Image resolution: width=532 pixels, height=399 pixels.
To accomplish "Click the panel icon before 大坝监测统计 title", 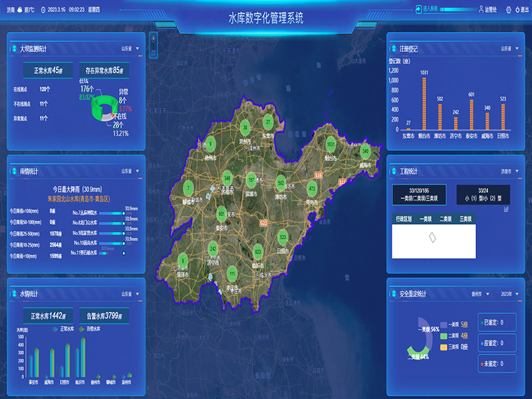I will [x=13, y=47].
